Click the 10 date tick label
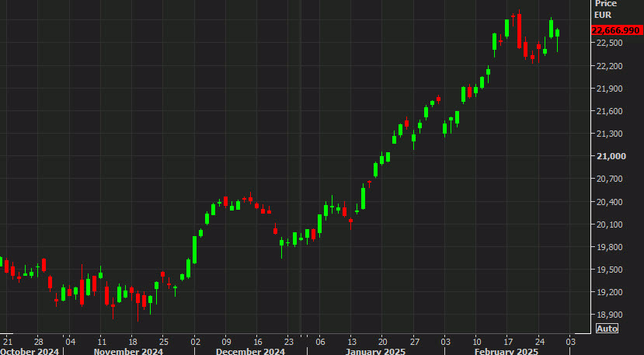644x355 pixels. (476, 342)
